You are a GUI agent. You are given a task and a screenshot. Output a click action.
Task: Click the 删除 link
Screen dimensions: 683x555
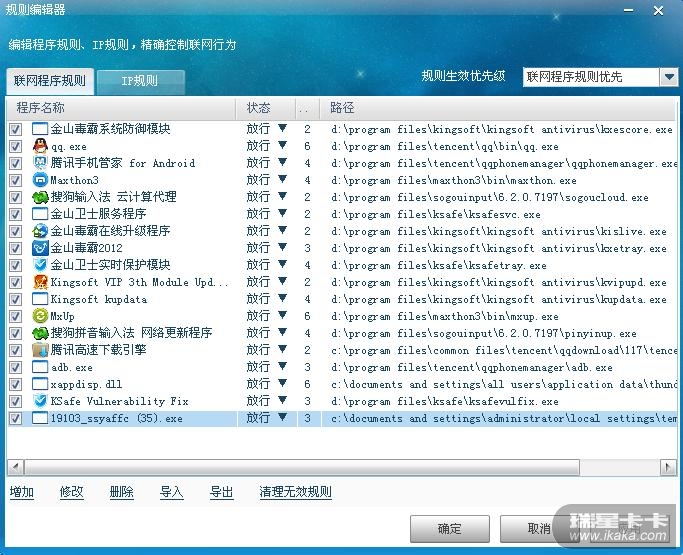pos(122,492)
